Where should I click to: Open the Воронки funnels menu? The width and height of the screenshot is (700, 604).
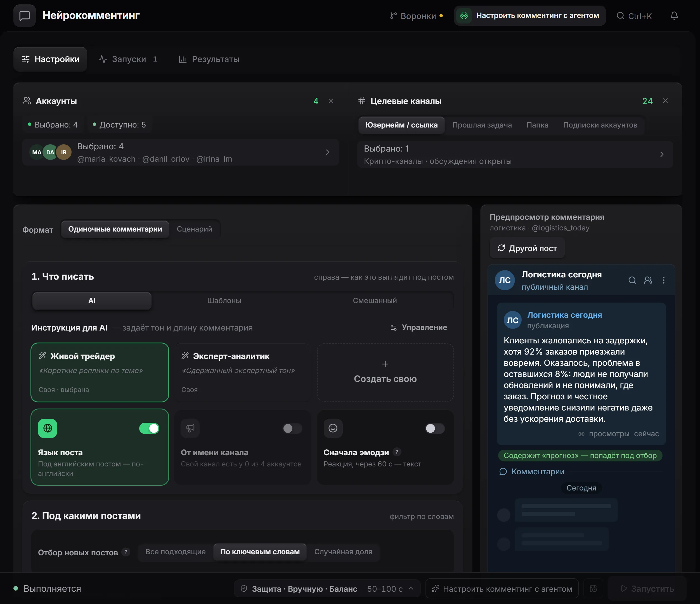[x=416, y=16]
